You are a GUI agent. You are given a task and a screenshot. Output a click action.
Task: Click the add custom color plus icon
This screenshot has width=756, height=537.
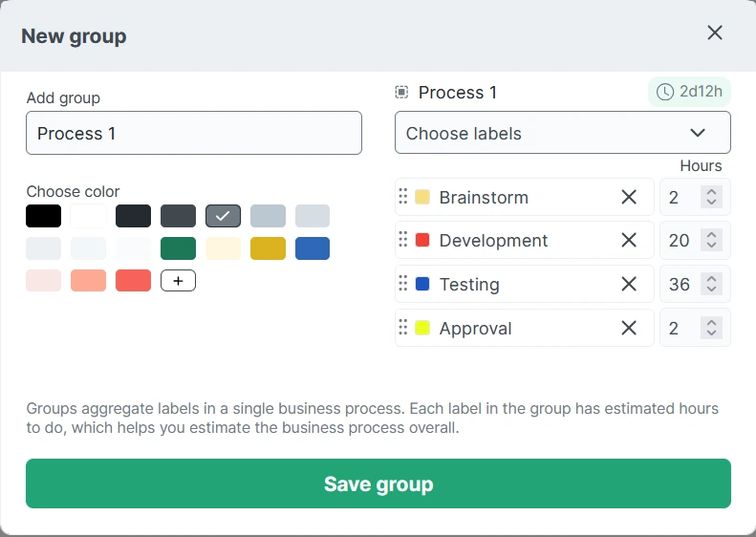178,281
